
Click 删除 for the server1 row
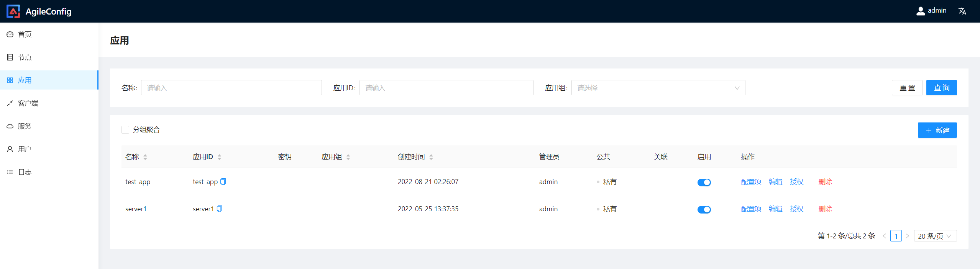tap(825, 209)
